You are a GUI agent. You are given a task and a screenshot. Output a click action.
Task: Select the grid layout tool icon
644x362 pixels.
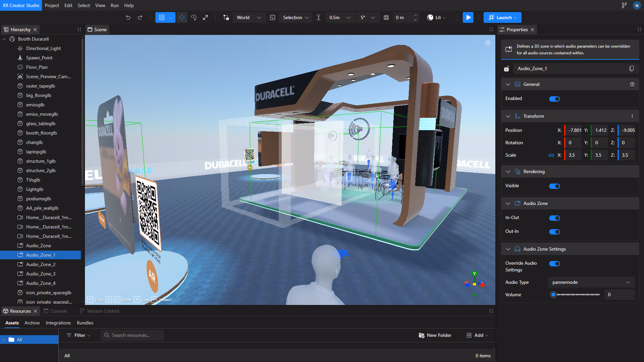162,17
